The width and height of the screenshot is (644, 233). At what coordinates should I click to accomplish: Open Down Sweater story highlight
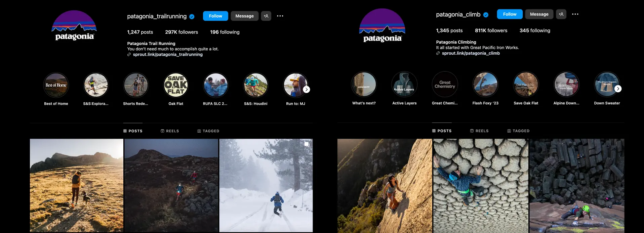coord(606,84)
